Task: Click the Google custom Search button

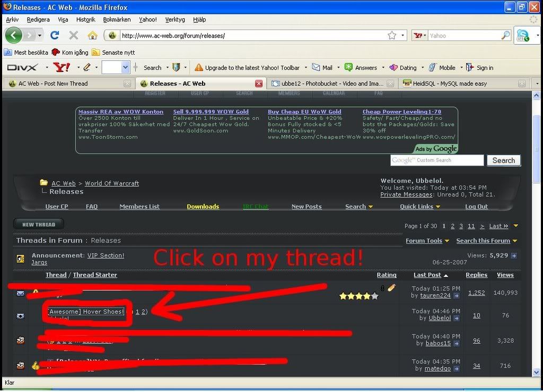Action: pos(504,161)
